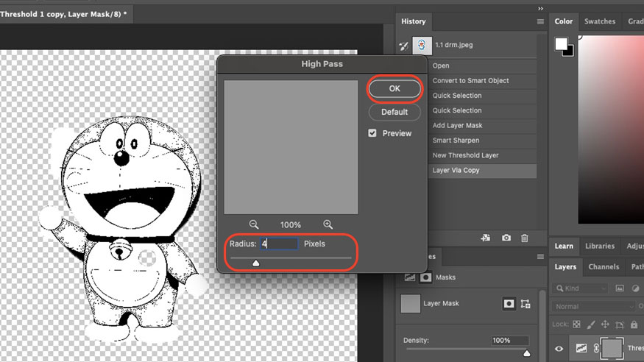Open the Swatches tab

(x=599, y=21)
